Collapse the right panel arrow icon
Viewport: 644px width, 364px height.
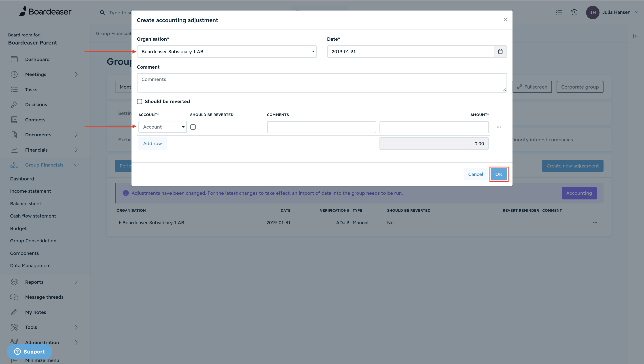click(x=636, y=36)
